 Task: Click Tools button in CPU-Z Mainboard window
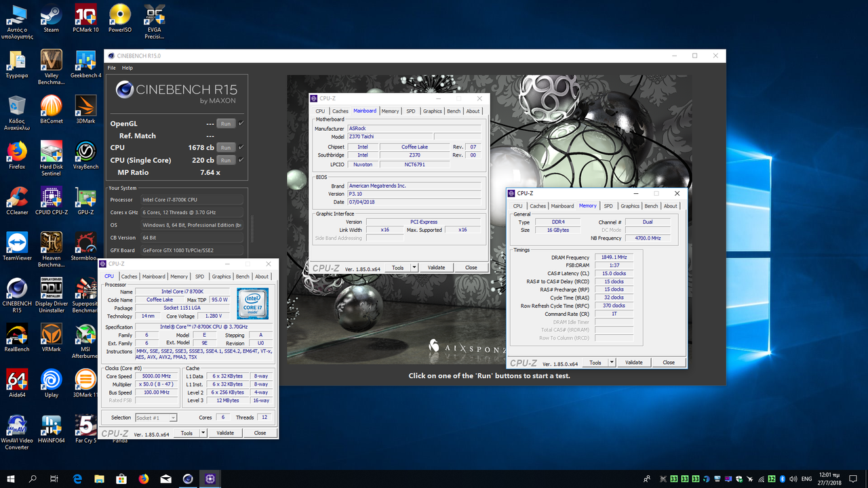(x=398, y=267)
